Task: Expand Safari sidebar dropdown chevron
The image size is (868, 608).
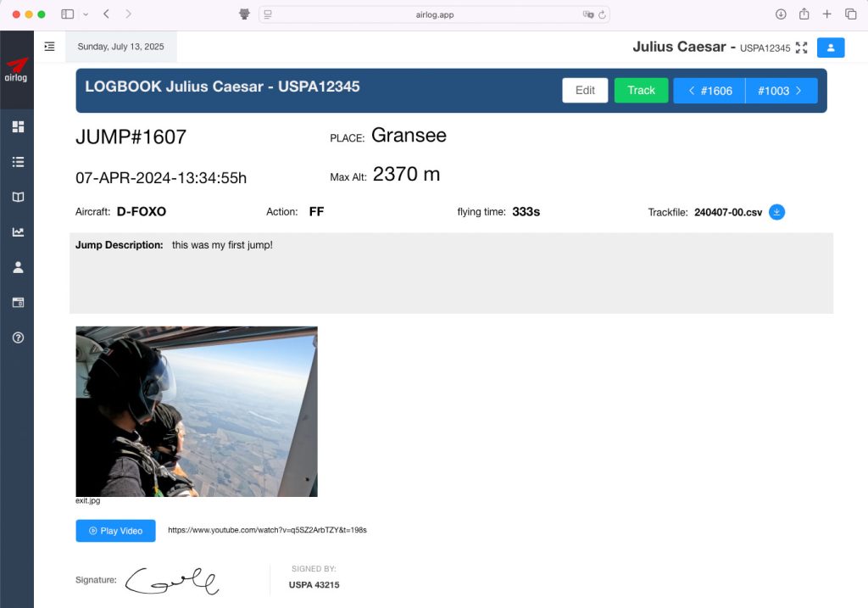Action: [86, 14]
